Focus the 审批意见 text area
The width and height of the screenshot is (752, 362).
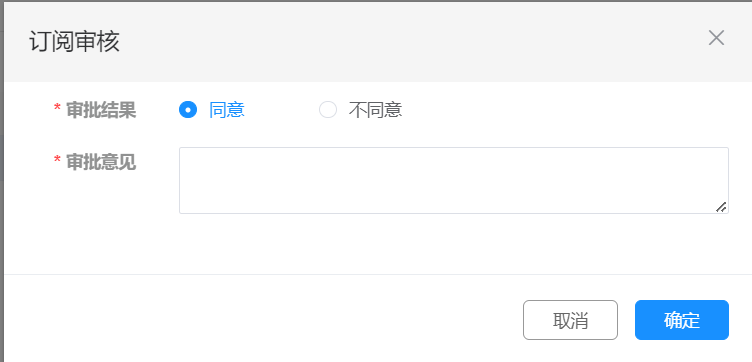(x=454, y=180)
